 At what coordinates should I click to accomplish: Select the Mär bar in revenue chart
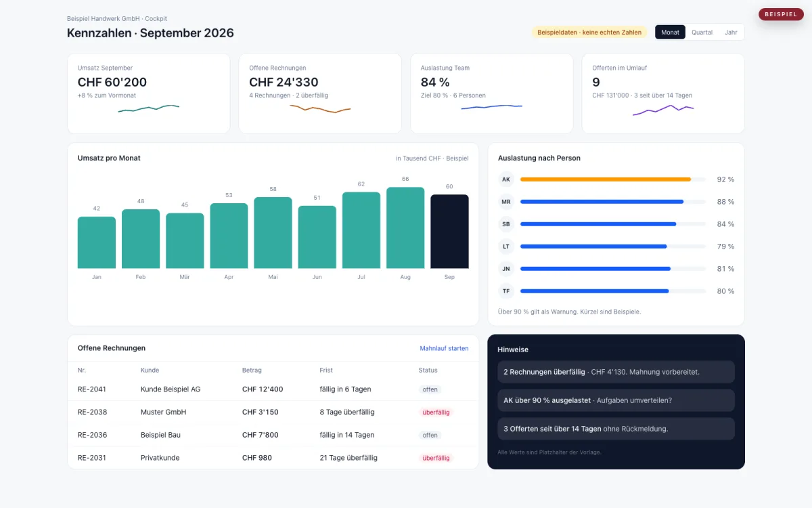point(185,240)
